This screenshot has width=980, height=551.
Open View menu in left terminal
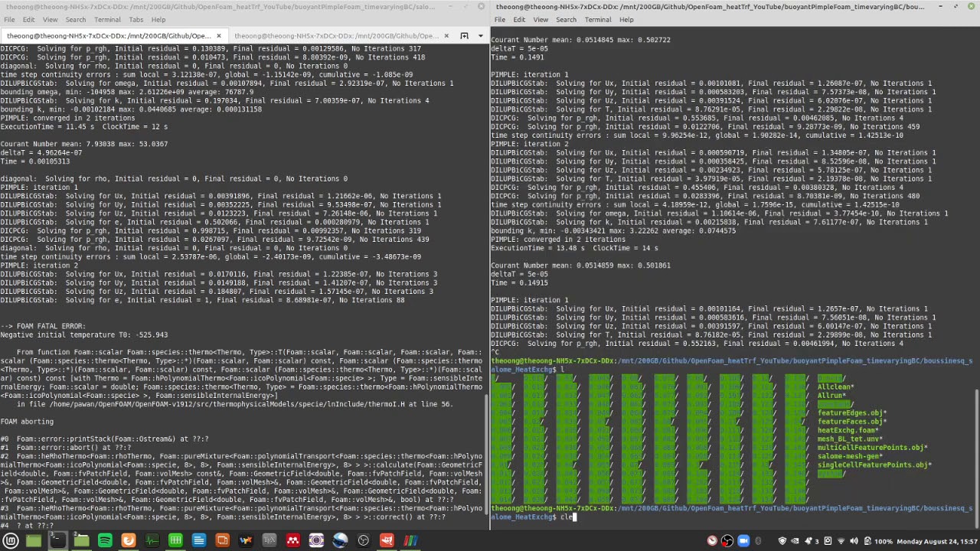pyautogui.click(x=50, y=19)
